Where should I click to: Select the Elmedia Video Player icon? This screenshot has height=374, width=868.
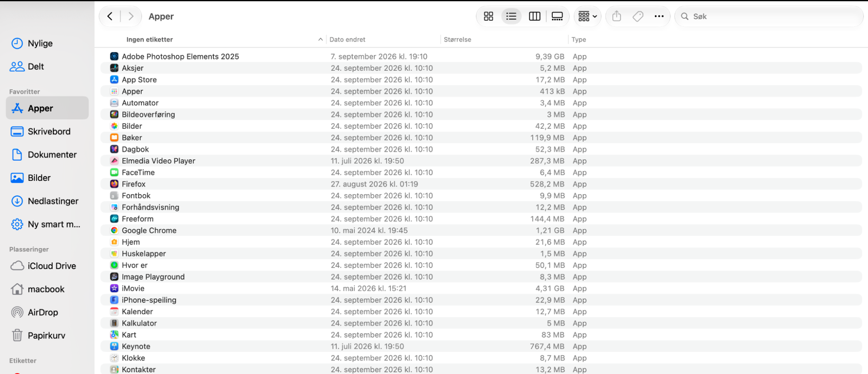[114, 161]
